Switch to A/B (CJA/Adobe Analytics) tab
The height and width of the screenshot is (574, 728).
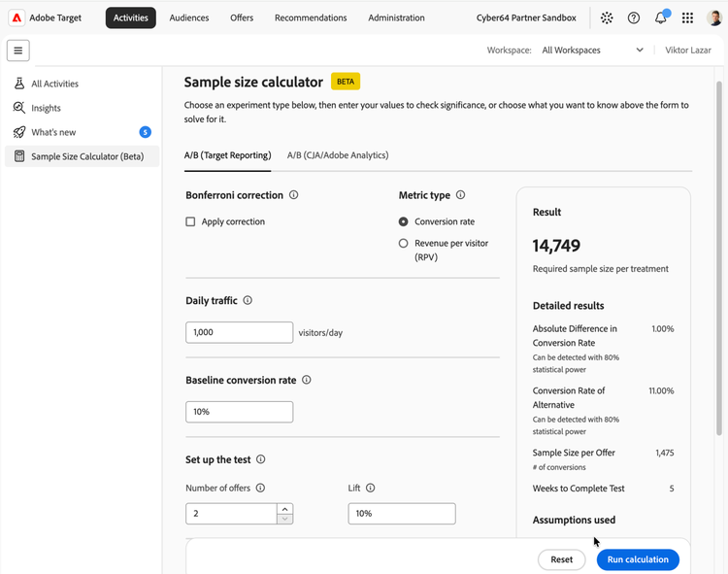338,155
